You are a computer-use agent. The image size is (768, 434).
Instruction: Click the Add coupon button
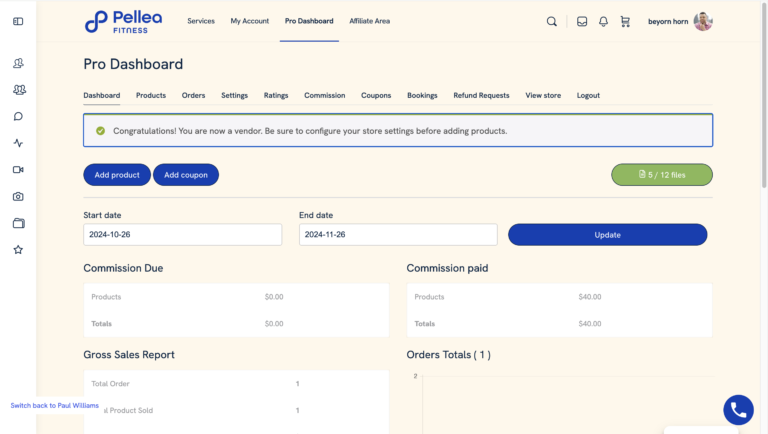[x=186, y=175]
